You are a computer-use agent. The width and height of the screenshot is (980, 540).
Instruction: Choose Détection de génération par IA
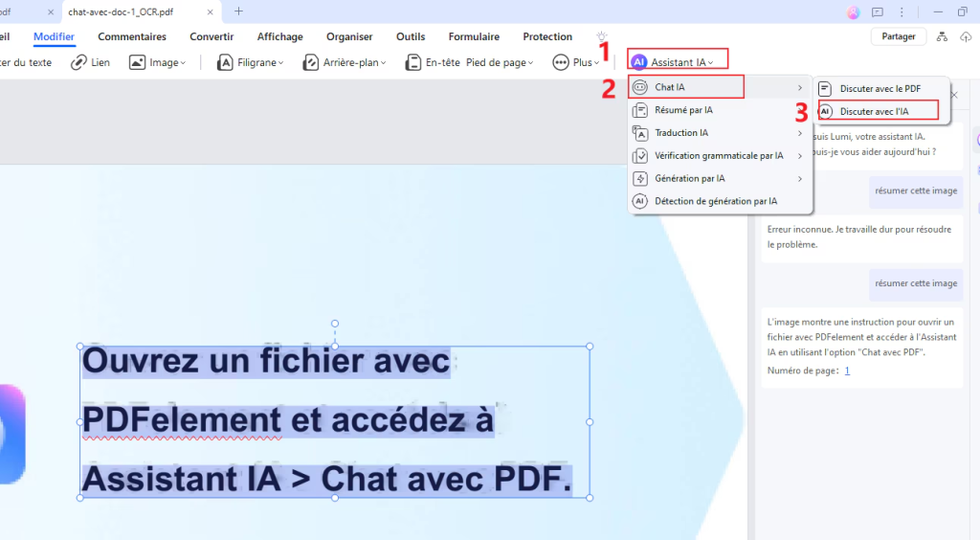coord(720,201)
